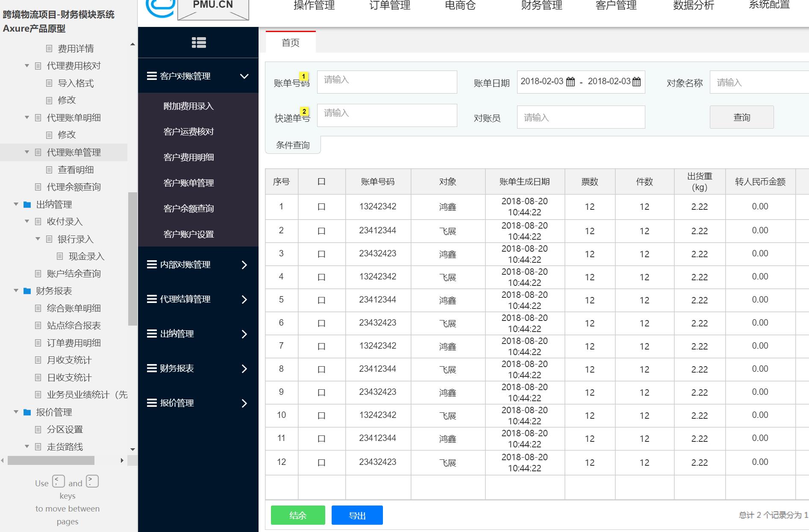Toggle select-all checkbox in table header
809x532 pixels.
322,182
